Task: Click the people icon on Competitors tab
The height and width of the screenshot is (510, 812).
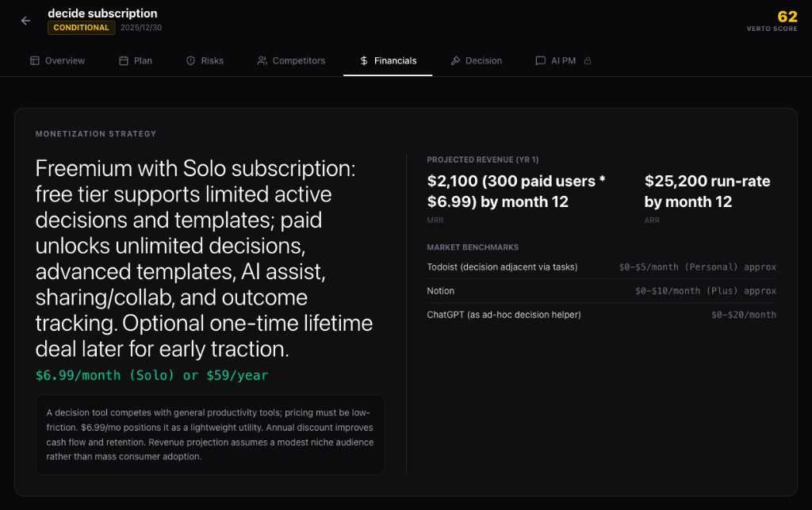Action: (x=262, y=60)
